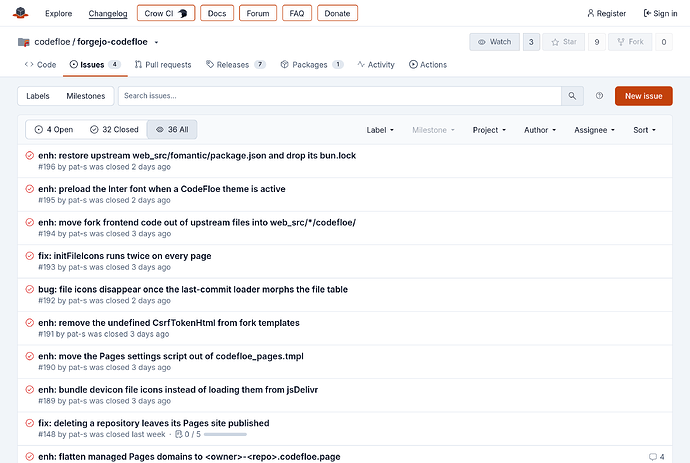Select the Issues tab
The image size is (690, 463).
point(95,65)
